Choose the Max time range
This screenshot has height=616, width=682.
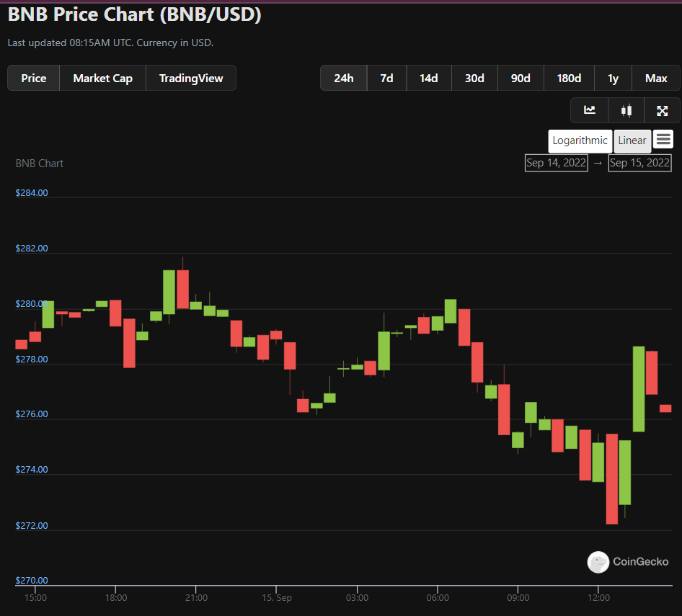tap(656, 79)
